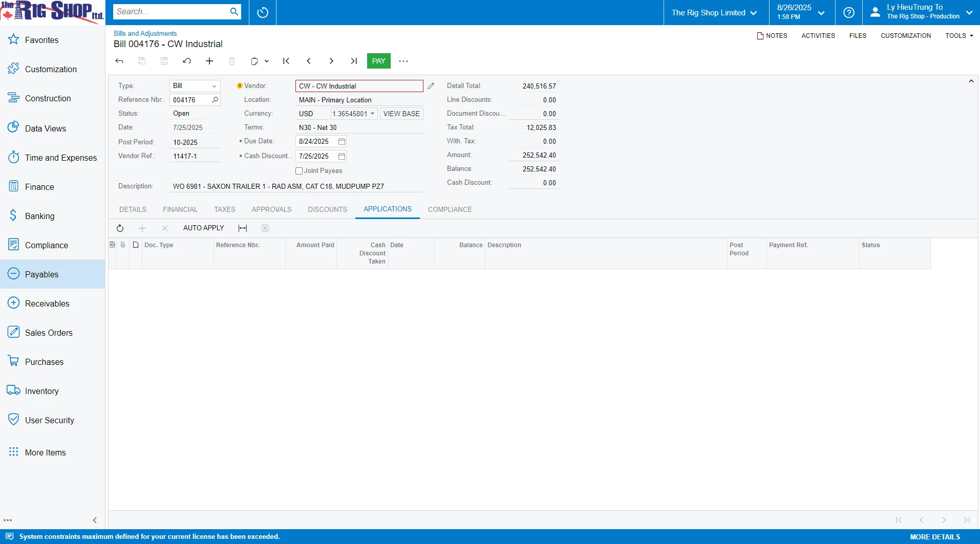Open the Ly HieuTrung To user menu
Image resolution: width=980 pixels, height=544 pixels.
[x=921, y=12]
